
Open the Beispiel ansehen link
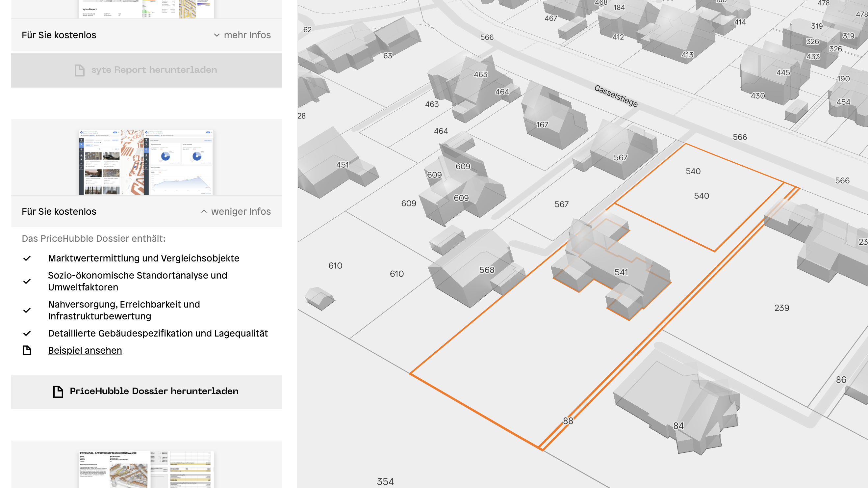tap(85, 350)
